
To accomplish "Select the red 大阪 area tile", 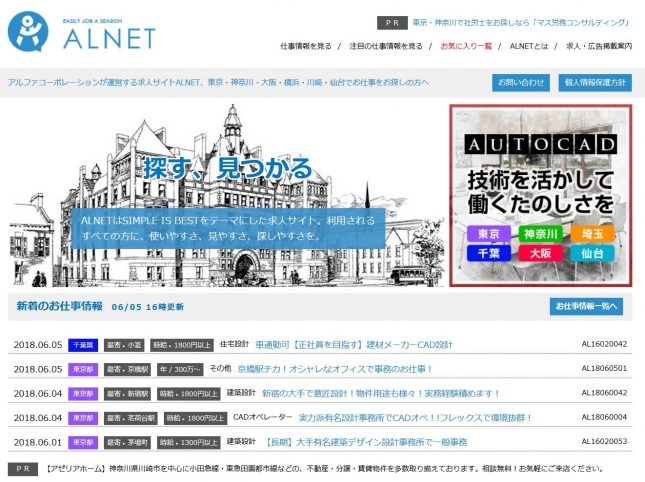I will [x=541, y=254].
